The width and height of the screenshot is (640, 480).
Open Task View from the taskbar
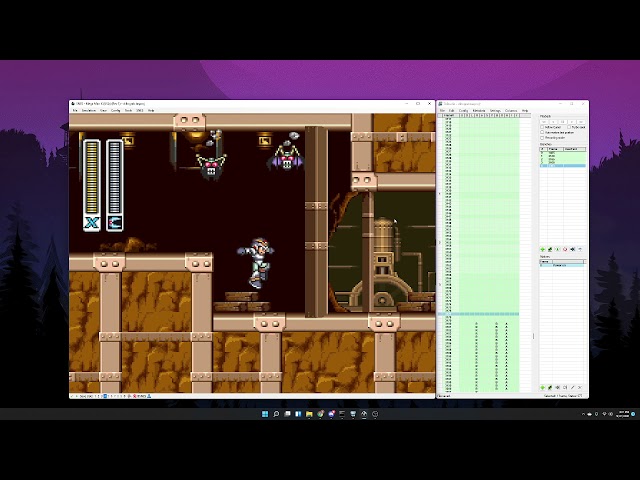[287, 414]
